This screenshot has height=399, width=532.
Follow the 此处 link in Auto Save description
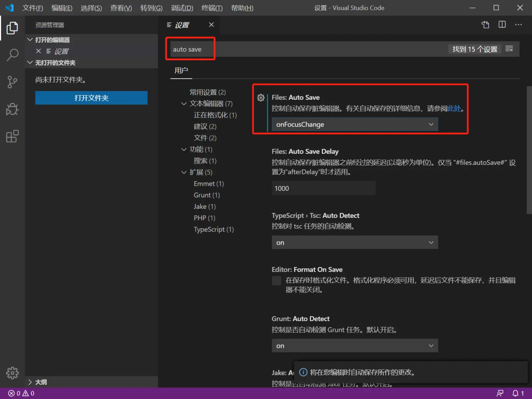coord(454,109)
